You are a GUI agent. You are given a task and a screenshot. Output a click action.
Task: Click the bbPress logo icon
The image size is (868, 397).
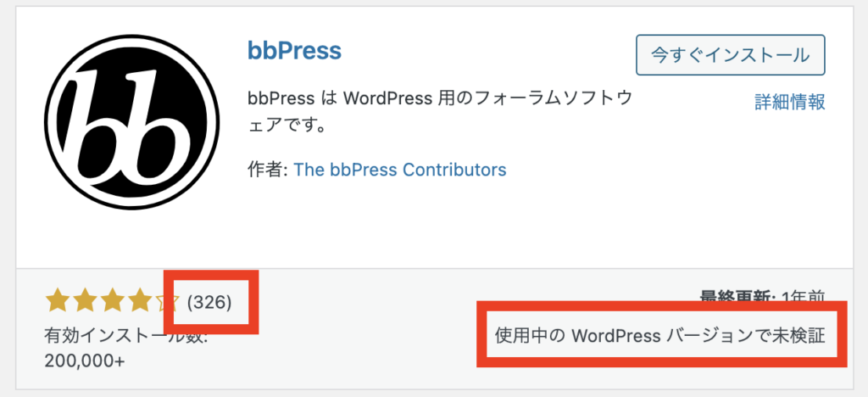tap(131, 122)
